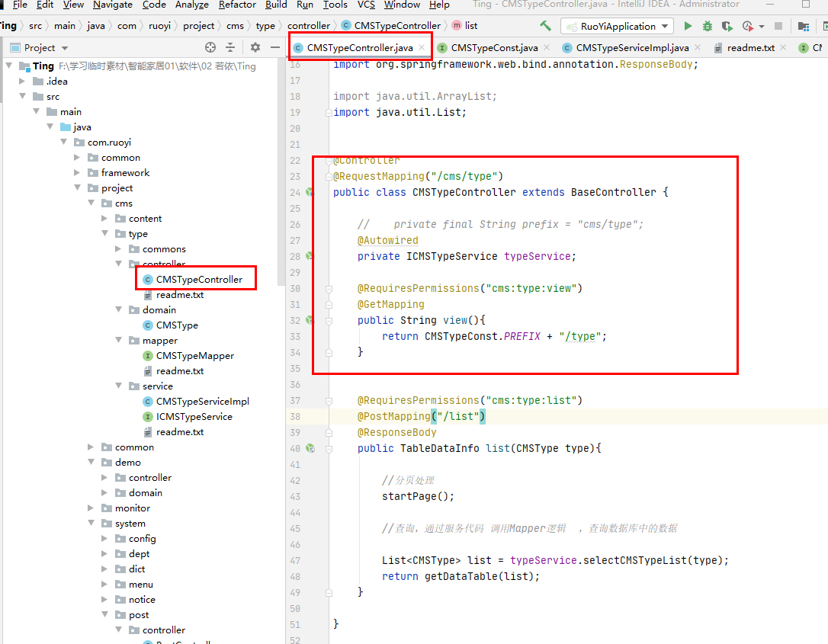Collapse all in the Project panel
Viewport: 828px width, 644px height.
click(230, 47)
